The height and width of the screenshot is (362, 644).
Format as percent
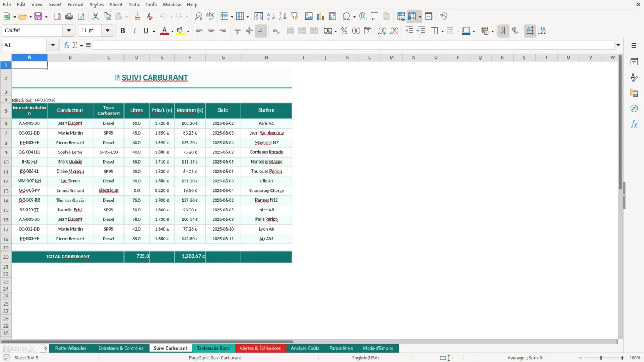(x=344, y=31)
